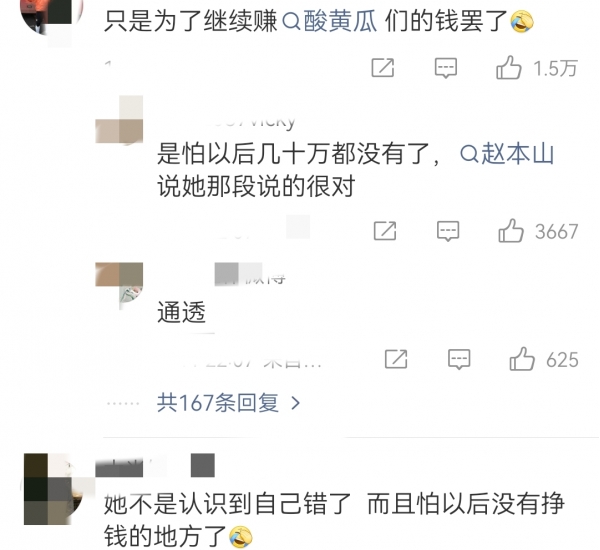This screenshot has width=600, height=550.
Task: Click the chevron next to 共167条回复
Action: [295, 403]
